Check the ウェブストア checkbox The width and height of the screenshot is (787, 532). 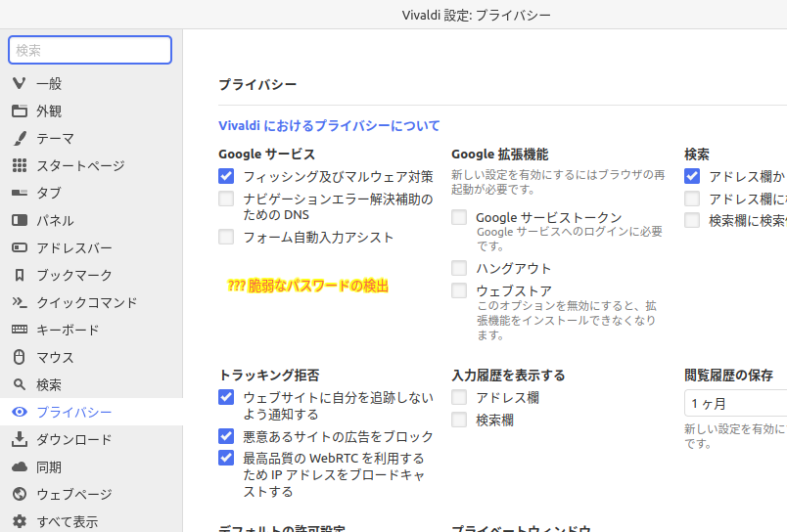click(459, 290)
